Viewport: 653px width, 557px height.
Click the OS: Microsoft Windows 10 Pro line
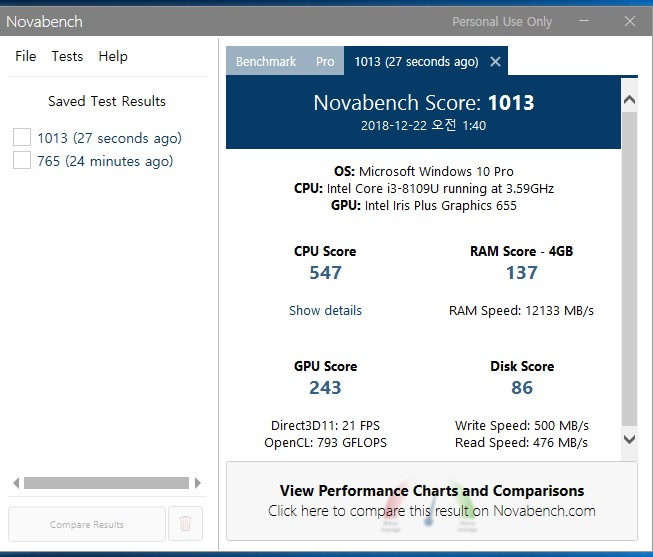pos(424,171)
